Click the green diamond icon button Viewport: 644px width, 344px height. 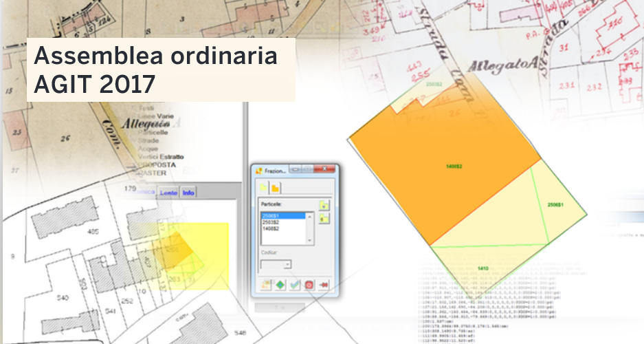pos(280,284)
